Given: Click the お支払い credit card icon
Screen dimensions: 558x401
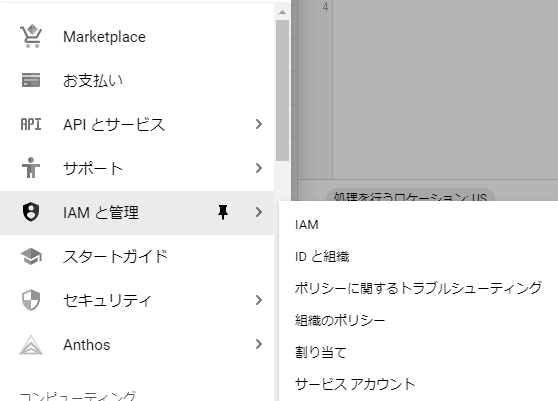Looking at the screenshot, I should point(31,80).
